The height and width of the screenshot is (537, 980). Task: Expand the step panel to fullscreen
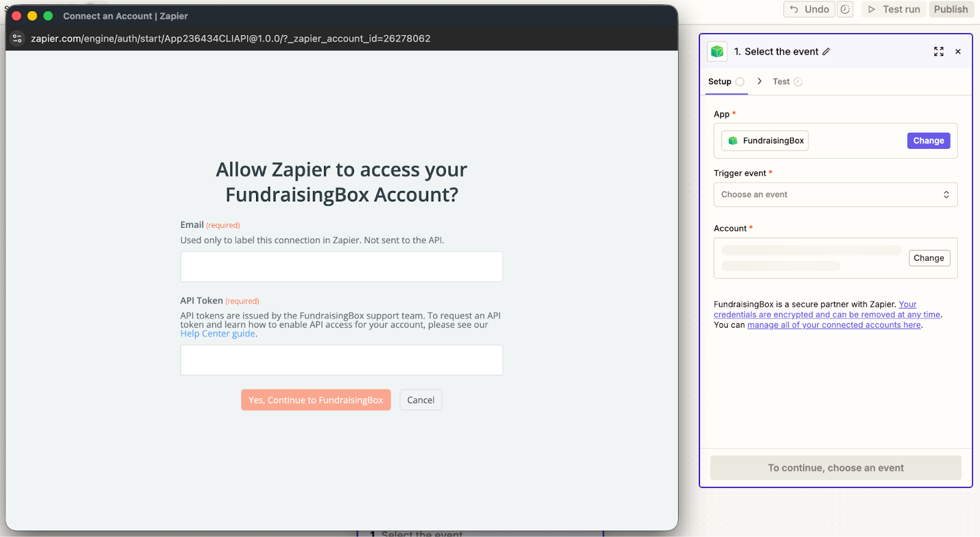pos(938,51)
